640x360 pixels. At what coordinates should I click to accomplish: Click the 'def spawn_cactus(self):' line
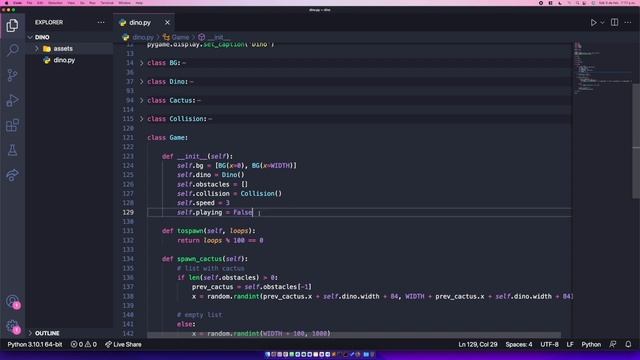point(205,259)
